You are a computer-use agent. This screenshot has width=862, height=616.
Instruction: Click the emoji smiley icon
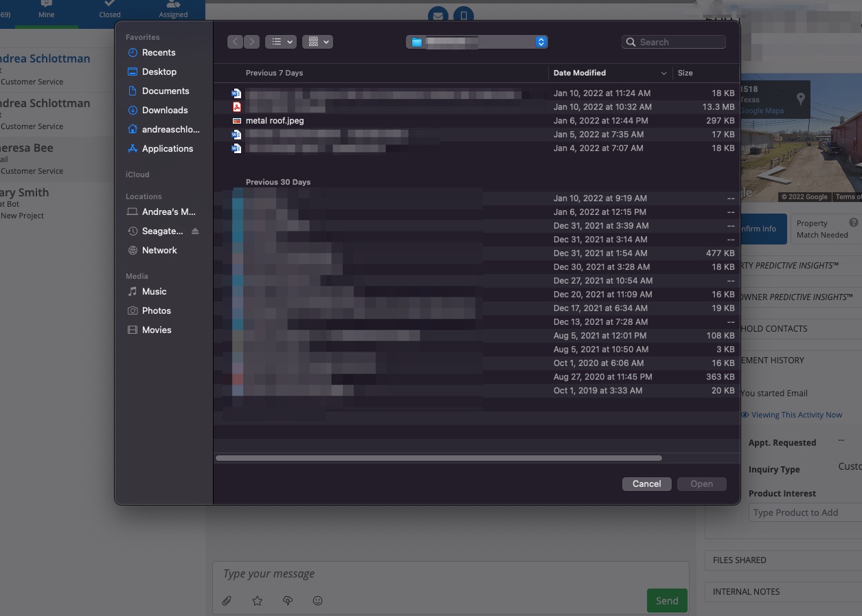[317, 601]
